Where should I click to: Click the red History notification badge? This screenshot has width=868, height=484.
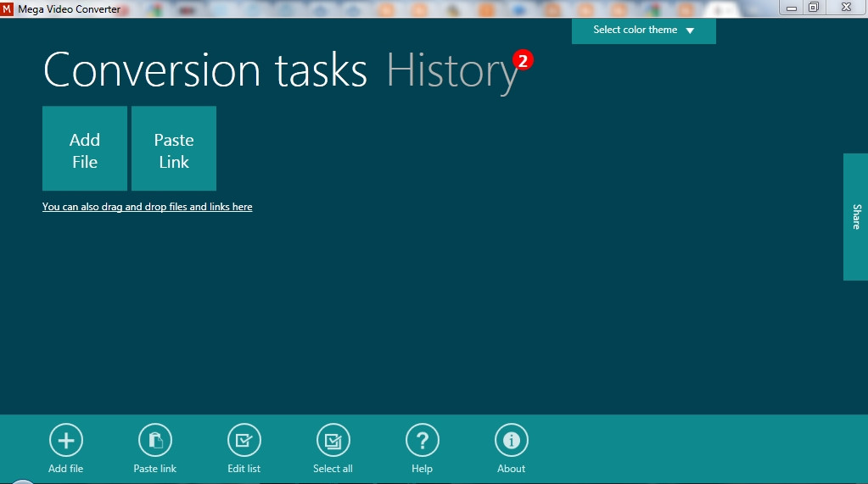pyautogui.click(x=523, y=59)
